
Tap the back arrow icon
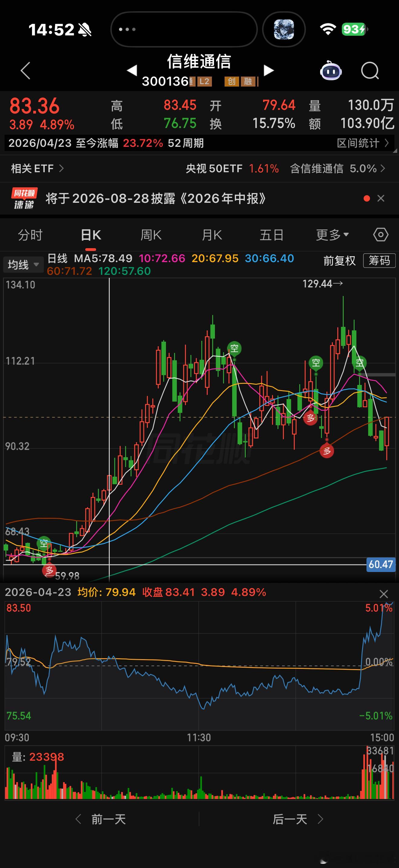pyautogui.click(x=26, y=71)
